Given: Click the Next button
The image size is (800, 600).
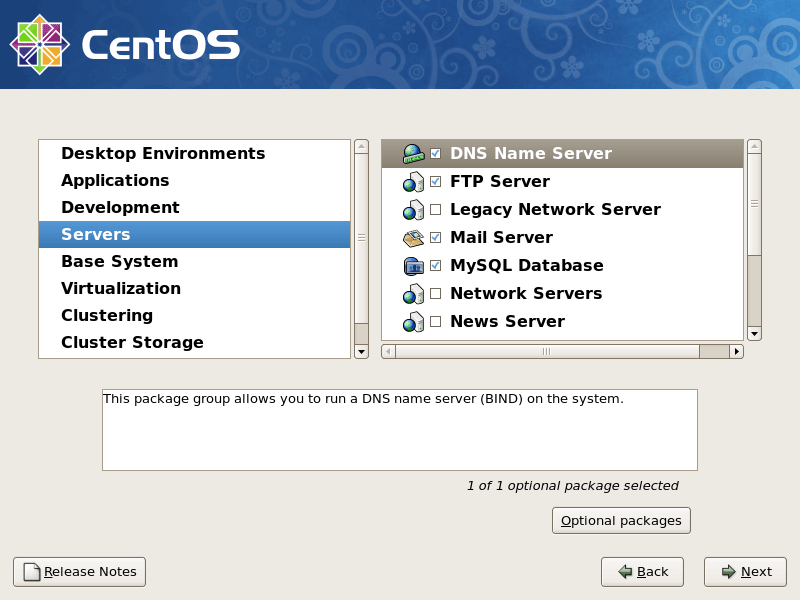Looking at the screenshot, I should click(x=745, y=572).
